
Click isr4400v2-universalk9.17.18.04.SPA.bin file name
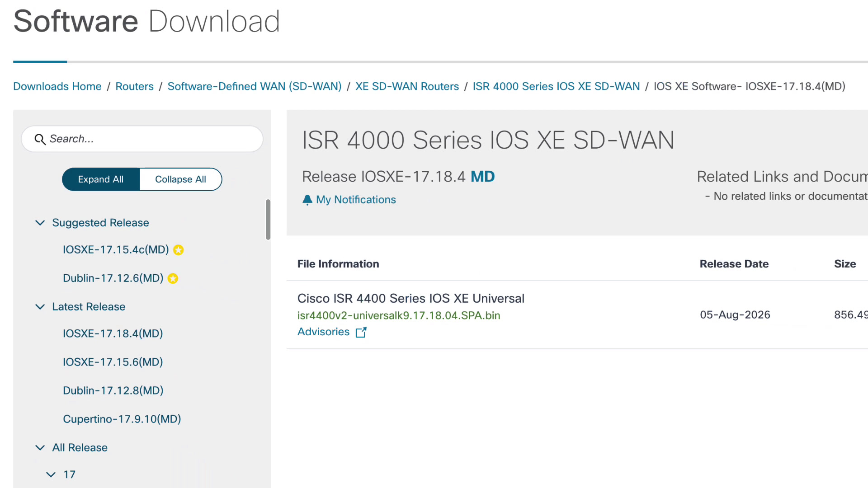399,315
